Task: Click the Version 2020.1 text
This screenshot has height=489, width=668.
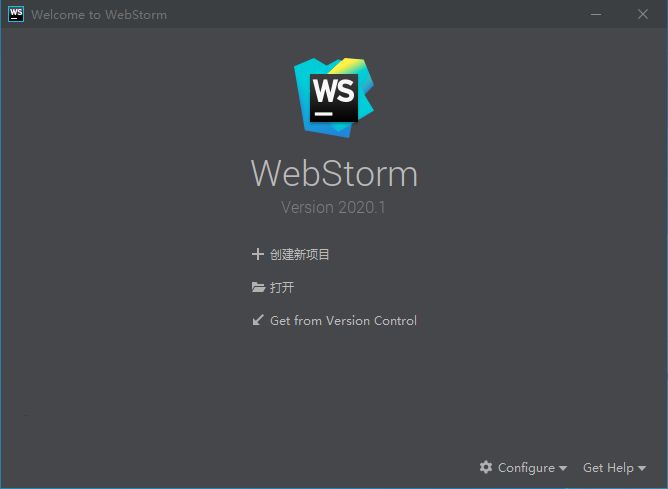Action: click(333, 207)
